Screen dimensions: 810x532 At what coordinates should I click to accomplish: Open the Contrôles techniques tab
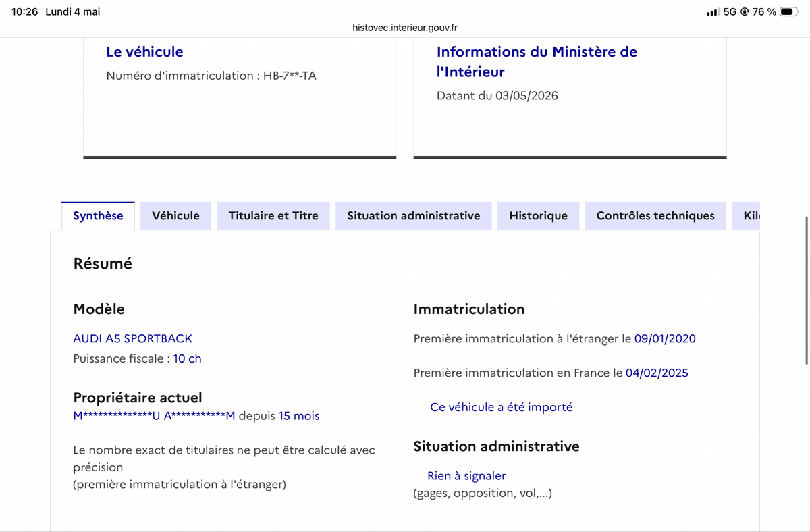pyautogui.click(x=655, y=216)
